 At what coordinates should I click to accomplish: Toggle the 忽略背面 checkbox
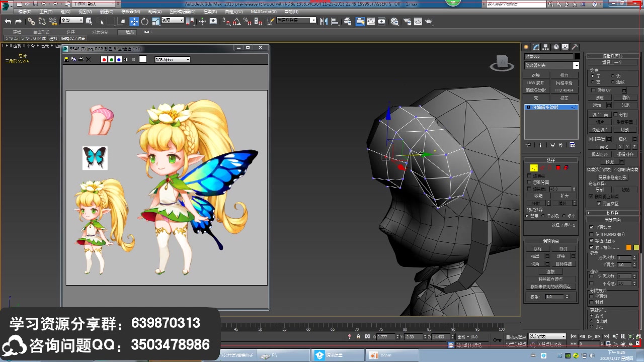pos(529,182)
